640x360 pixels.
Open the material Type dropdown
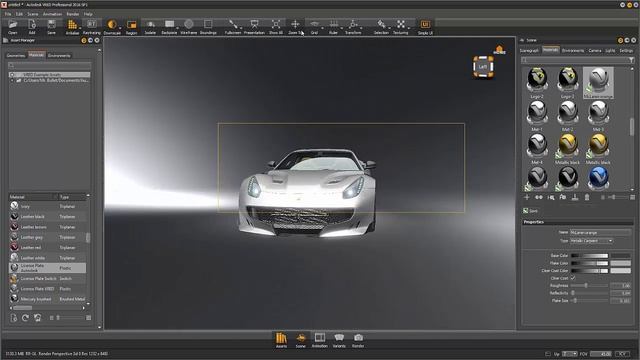tap(591, 241)
